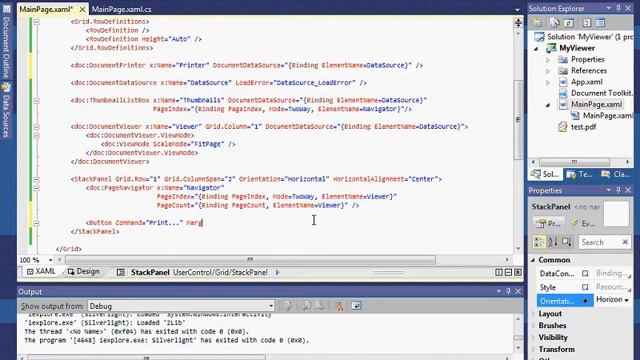Collapse the Grid.RowDefinitions code block

(x=36, y=22)
